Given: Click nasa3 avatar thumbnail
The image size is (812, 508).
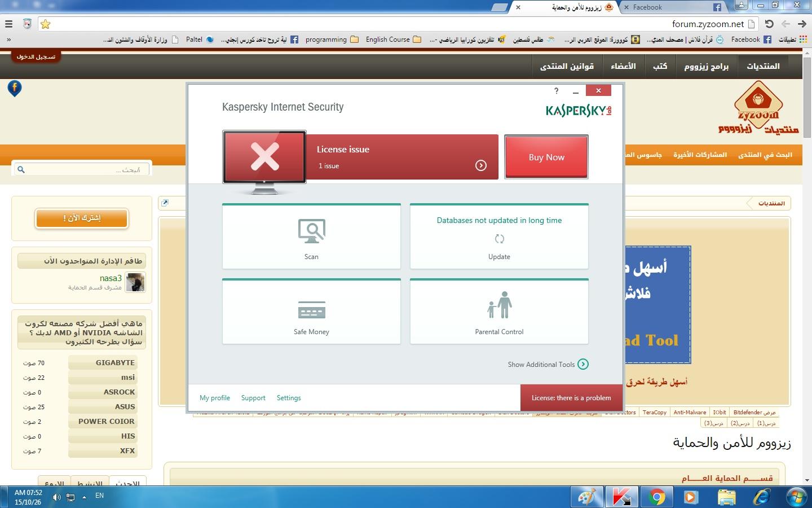Looking at the screenshot, I should pos(135,282).
